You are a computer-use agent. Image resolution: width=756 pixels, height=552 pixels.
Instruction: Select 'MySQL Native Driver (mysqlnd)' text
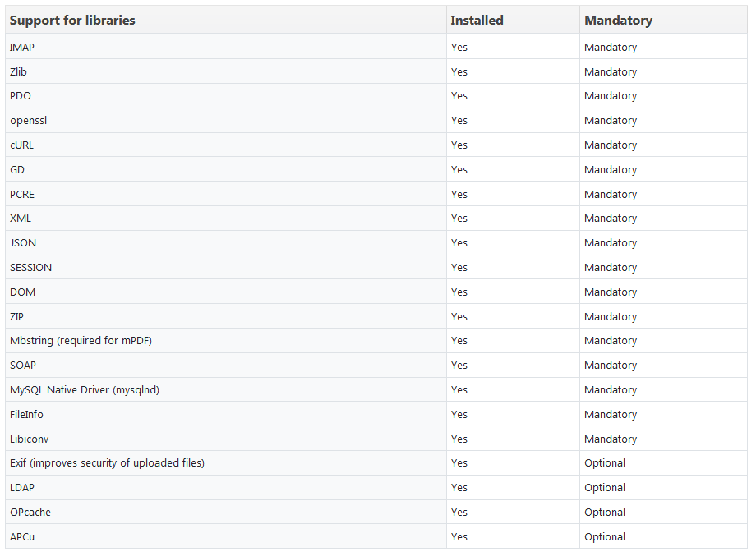[x=85, y=390]
